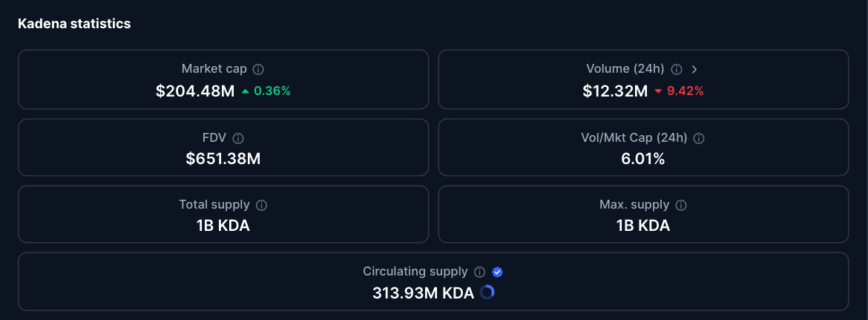This screenshot has width=868, height=320.
Task: Click the 6.01% Vol/Mkt Cap value
Action: pos(643,158)
